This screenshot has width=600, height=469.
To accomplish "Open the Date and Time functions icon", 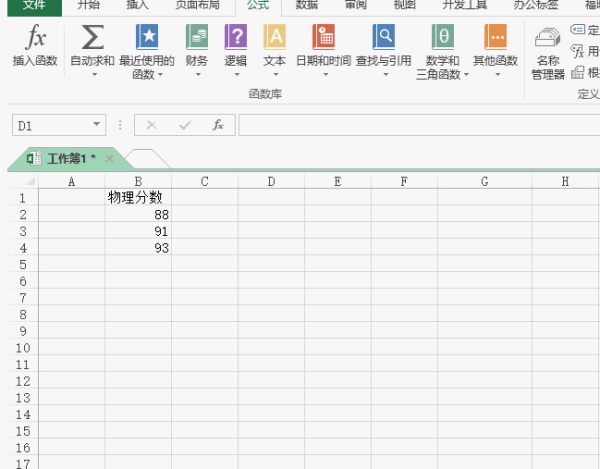I will [x=324, y=37].
